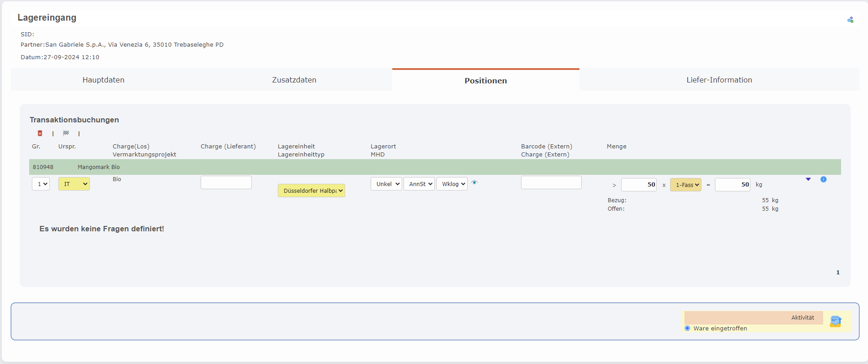Open the AnnSt dropdown
The width and height of the screenshot is (868, 364).
click(x=419, y=184)
